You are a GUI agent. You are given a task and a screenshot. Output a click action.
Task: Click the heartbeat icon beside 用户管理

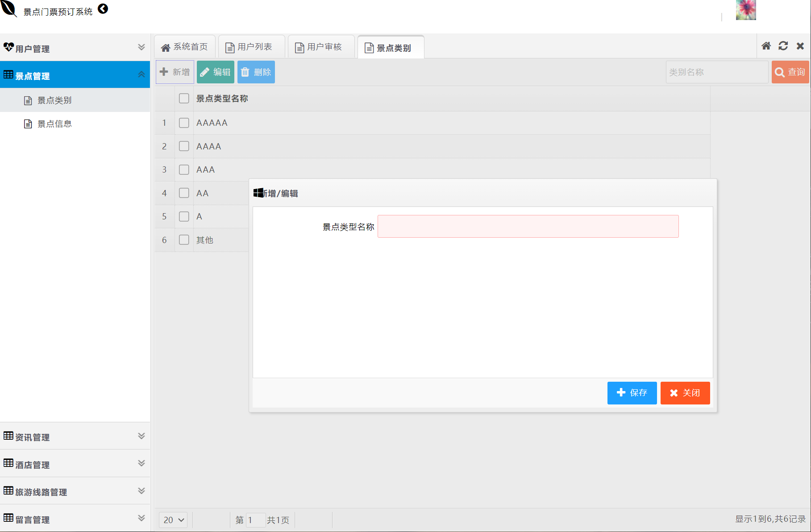(8, 47)
